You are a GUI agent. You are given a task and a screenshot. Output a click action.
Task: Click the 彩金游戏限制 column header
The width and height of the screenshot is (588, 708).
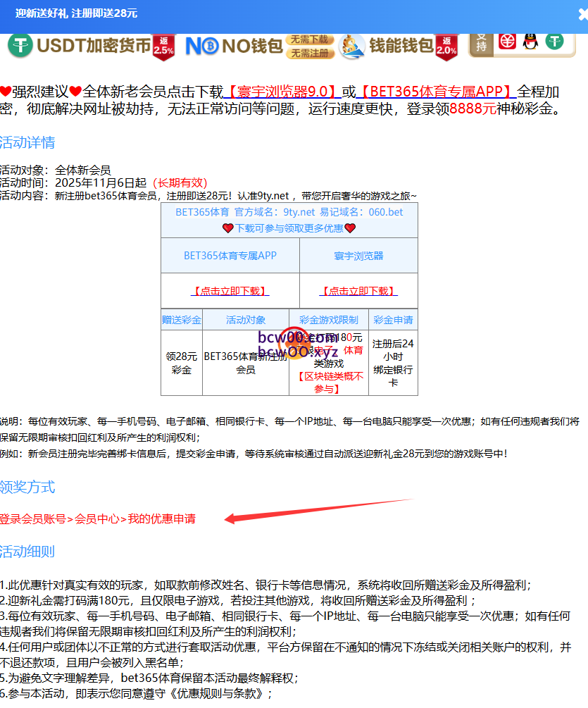(329, 320)
